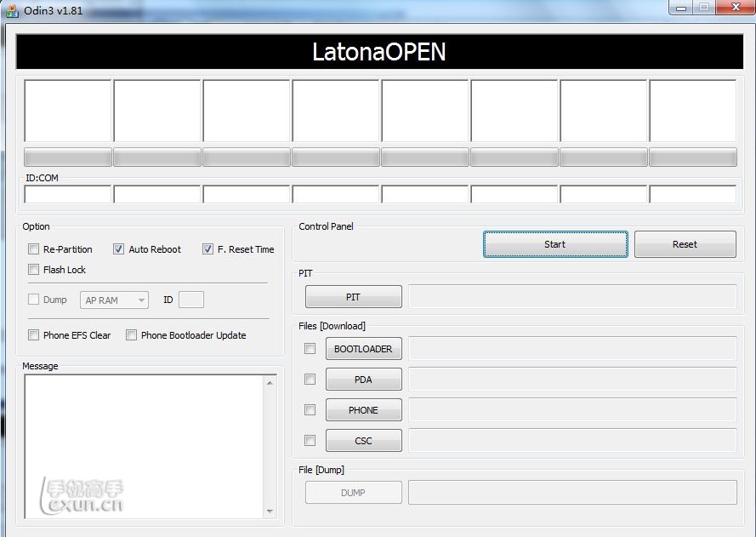Tick the checkbox beside PHONE
This screenshot has height=537, width=756.
[x=310, y=409]
